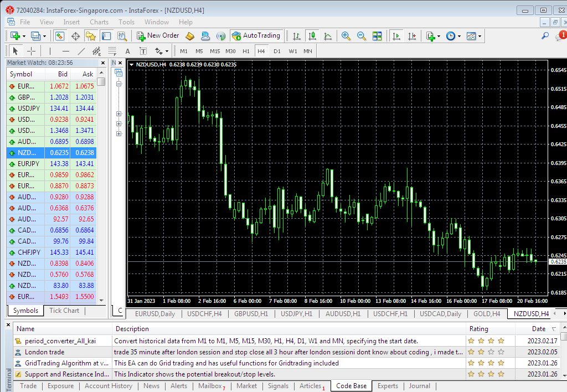Add a horizontal line to the chart
This screenshot has width=567, height=392.
click(x=66, y=51)
